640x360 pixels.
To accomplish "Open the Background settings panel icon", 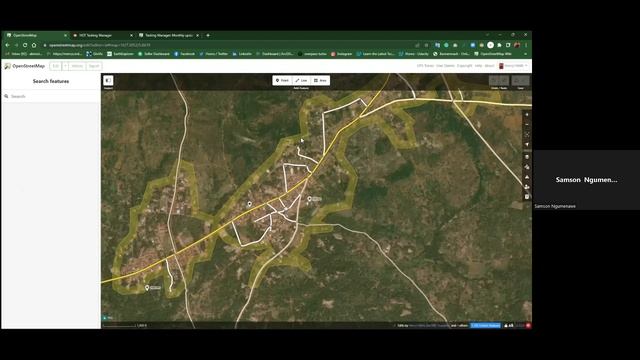I will click(x=527, y=157).
